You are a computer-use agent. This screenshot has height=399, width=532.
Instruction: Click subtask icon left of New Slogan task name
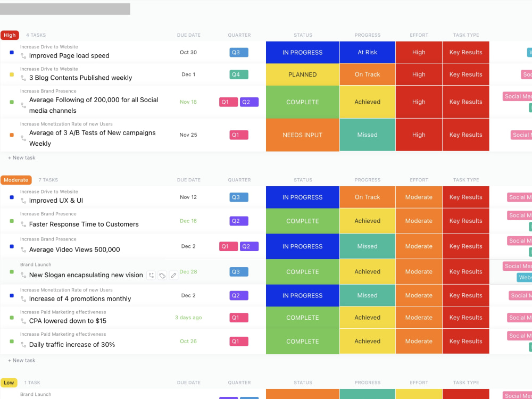tap(23, 275)
